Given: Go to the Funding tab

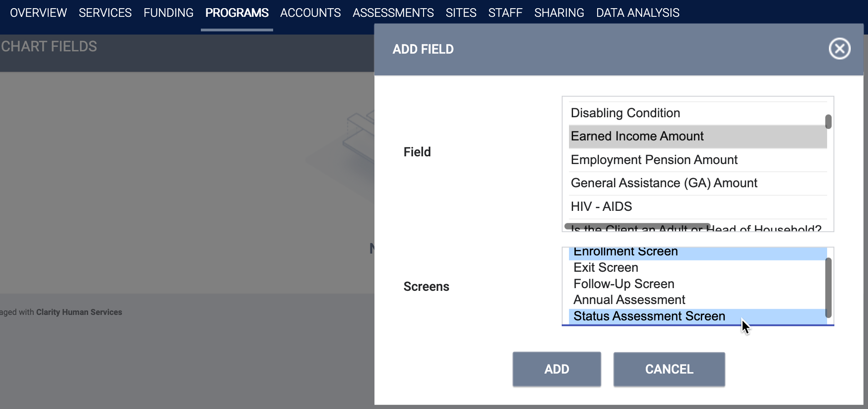Looking at the screenshot, I should click(169, 13).
